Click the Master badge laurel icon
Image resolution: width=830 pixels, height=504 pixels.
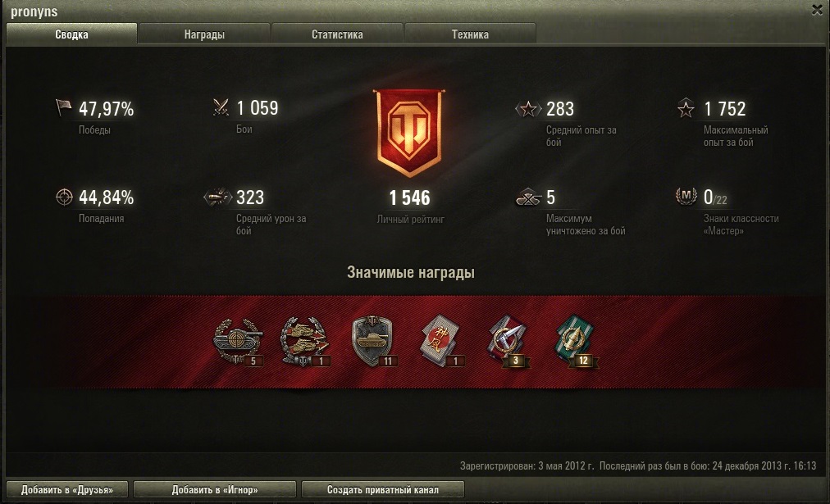(x=686, y=196)
